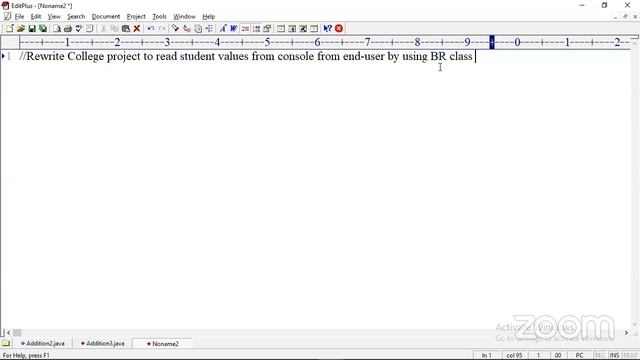Click the word "College" in the comment line
The height and width of the screenshot is (360, 640).
(86, 56)
